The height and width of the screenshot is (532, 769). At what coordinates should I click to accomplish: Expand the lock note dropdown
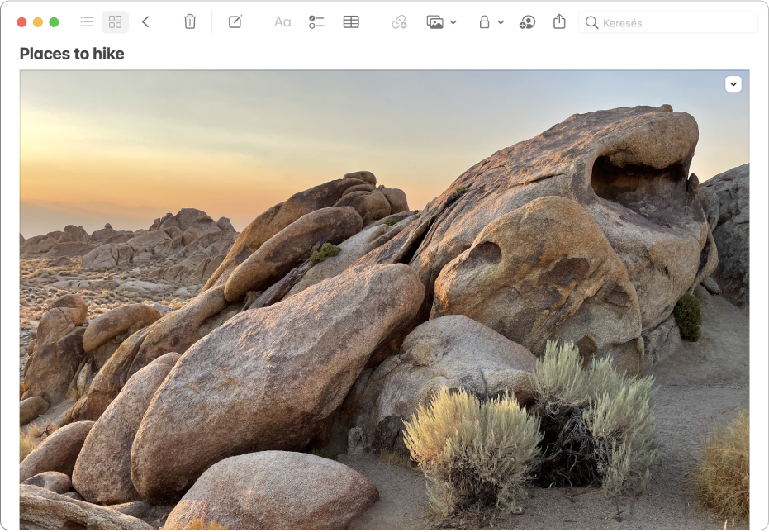pyautogui.click(x=491, y=22)
